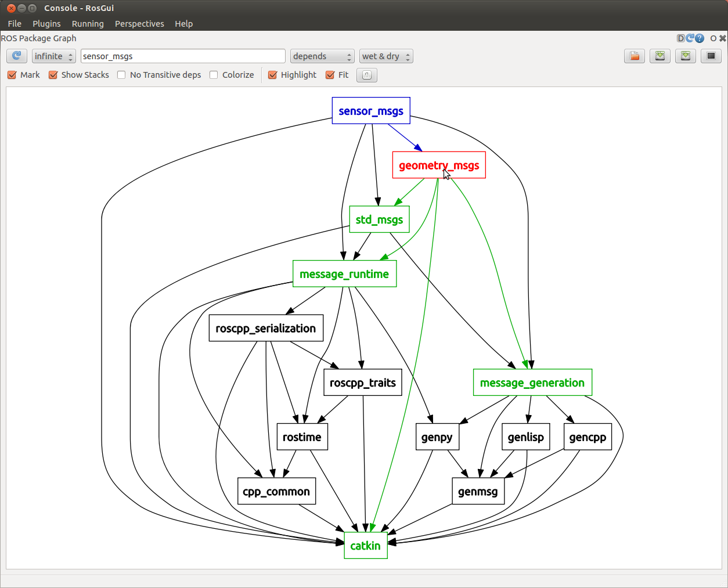This screenshot has width=728, height=588.
Task: Enable the Colorize checkbox
Action: [214, 75]
